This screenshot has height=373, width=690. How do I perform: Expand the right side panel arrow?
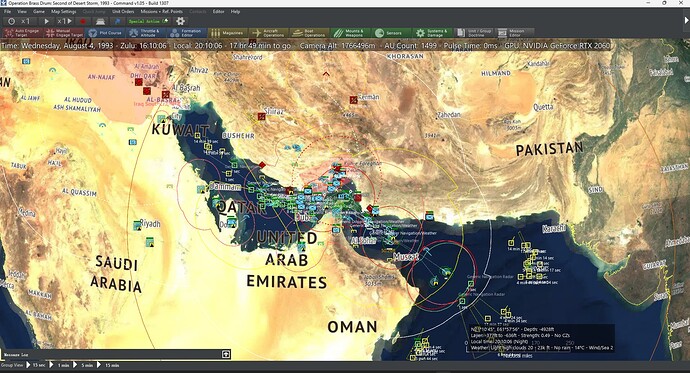[686, 20]
